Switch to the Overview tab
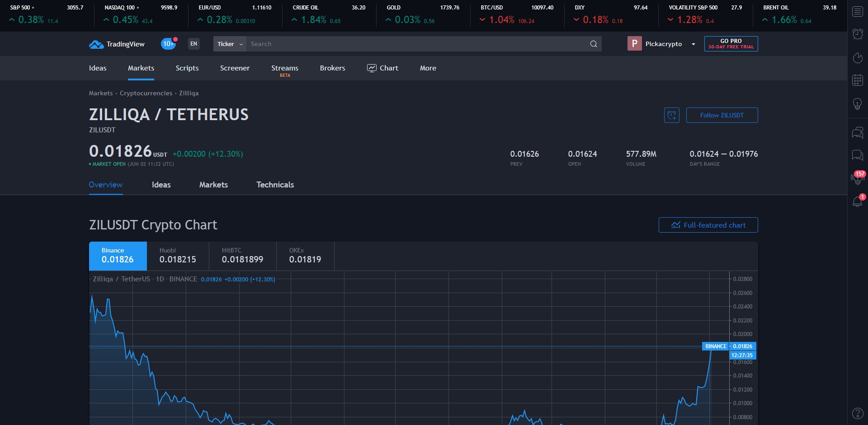Viewport: 868px width, 425px height. (x=106, y=185)
